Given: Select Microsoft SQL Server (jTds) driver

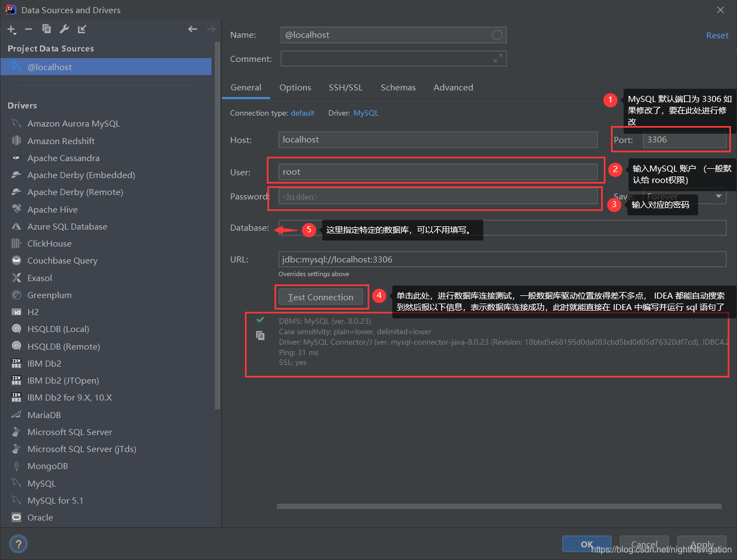Looking at the screenshot, I should (82, 449).
